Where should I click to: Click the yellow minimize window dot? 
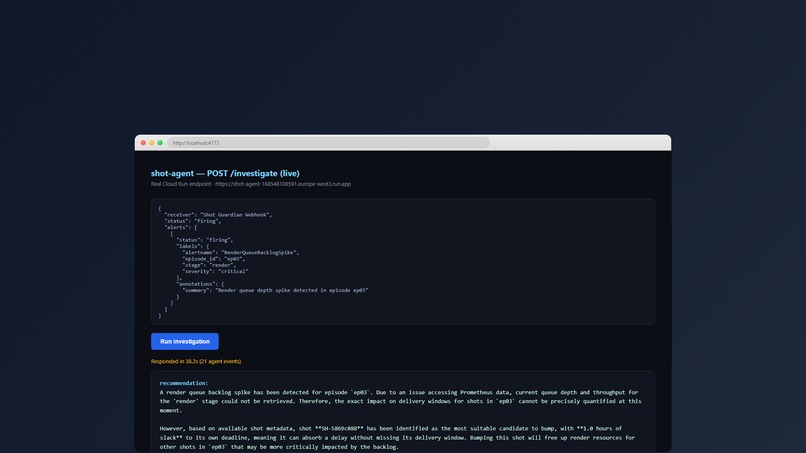point(152,142)
